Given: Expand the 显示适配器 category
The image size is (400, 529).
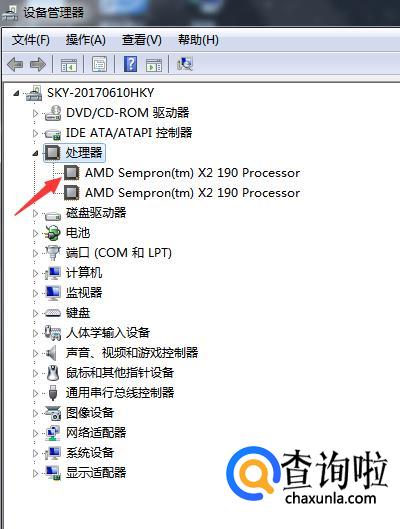Looking at the screenshot, I should pyautogui.click(x=35, y=473).
